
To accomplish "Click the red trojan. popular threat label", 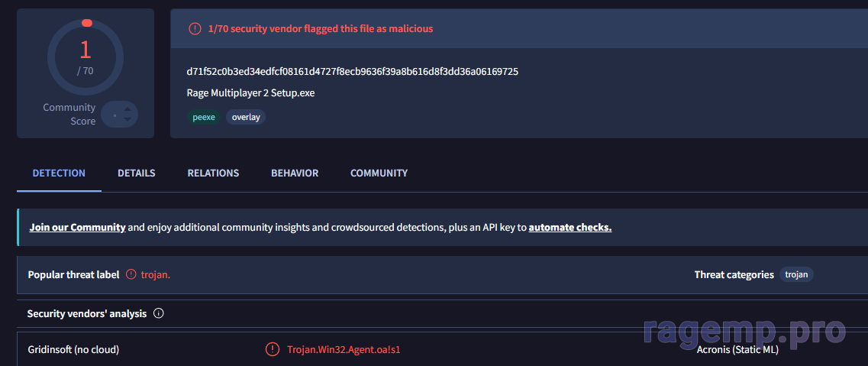I will 156,274.
